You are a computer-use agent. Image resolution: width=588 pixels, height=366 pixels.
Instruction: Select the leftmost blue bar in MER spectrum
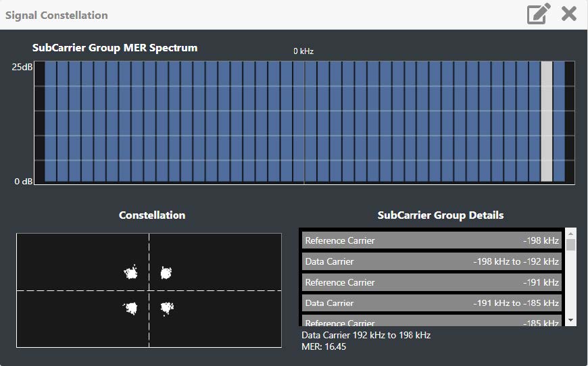[x=49, y=122]
